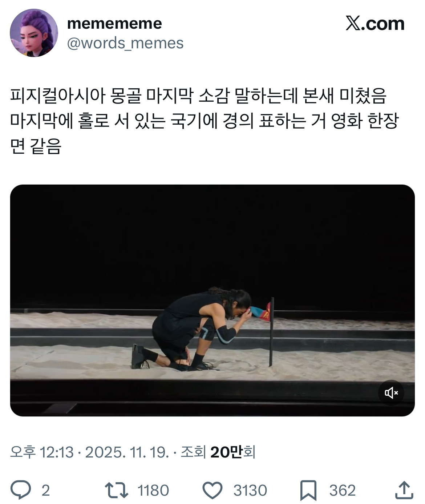Viewport: 425px width, 504px height.
Task: Play the kneeling athlete video
Action: click(212, 301)
